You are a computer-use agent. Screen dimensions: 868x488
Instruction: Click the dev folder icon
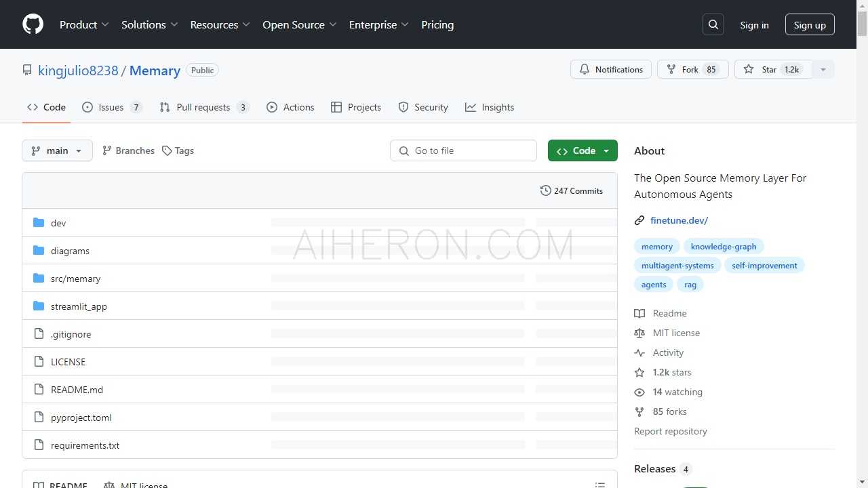39,222
